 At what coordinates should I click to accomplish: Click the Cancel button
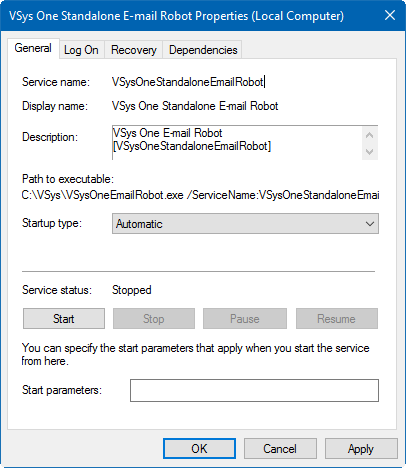click(x=280, y=449)
